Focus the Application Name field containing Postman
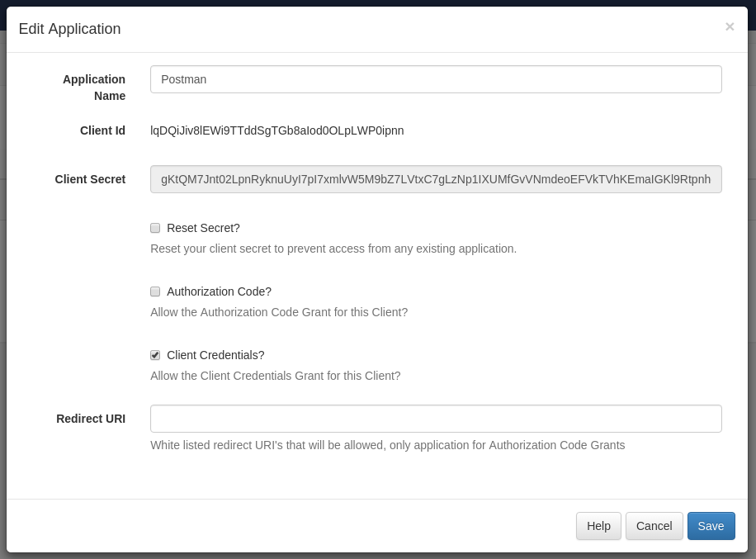The height and width of the screenshot is (559, 756). pos(436,79)
